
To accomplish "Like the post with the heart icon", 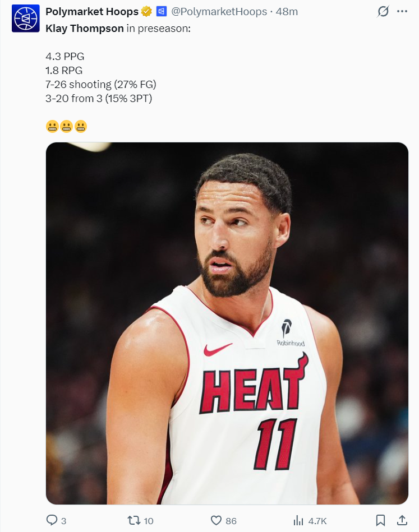I will coord(216,520).
